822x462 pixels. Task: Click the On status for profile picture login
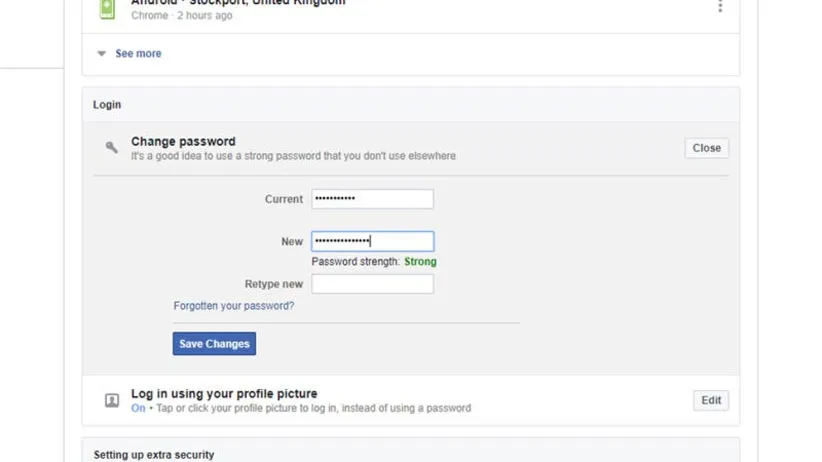[138, 408]
